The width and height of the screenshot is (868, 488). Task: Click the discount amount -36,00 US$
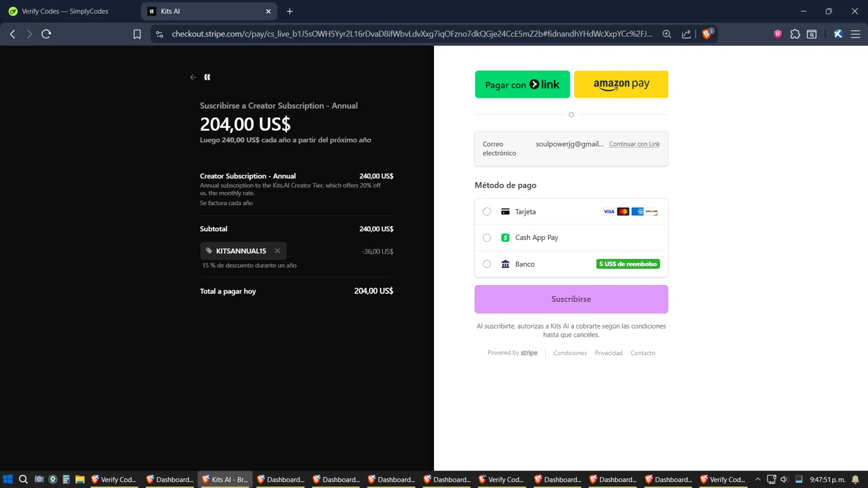377,252
